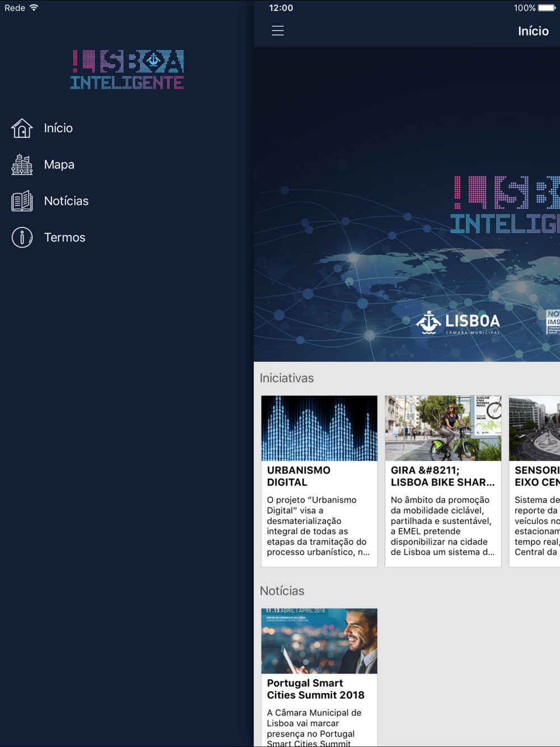Tap the hamburger menu icon

pyautogui.click(x=278, y=31)
